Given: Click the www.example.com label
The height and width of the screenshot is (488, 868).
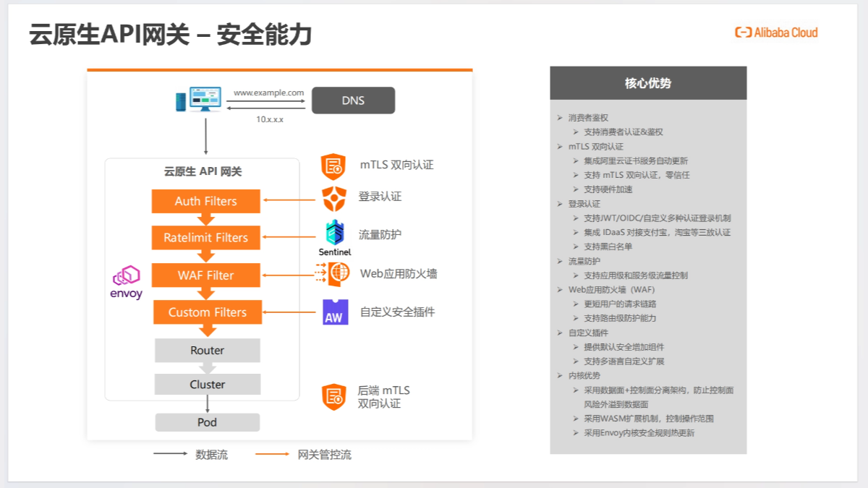Looking at the screenshot, I should [268, 93].
